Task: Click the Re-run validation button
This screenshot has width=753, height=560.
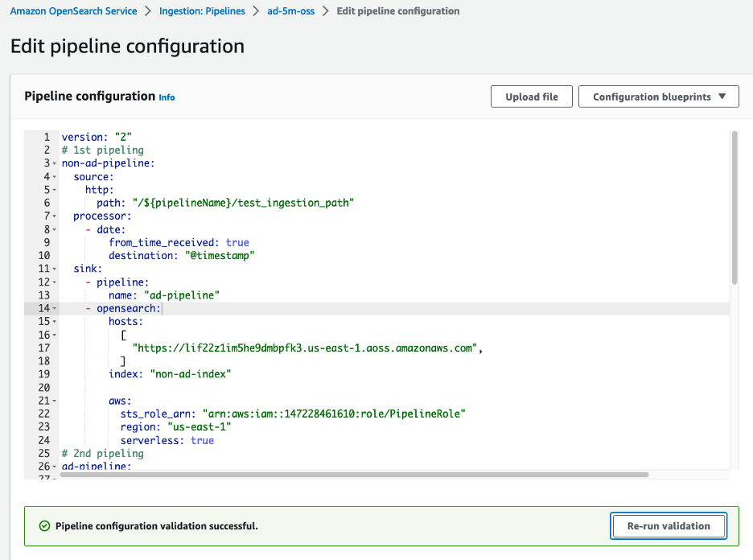Action: (x=669, y=526)
